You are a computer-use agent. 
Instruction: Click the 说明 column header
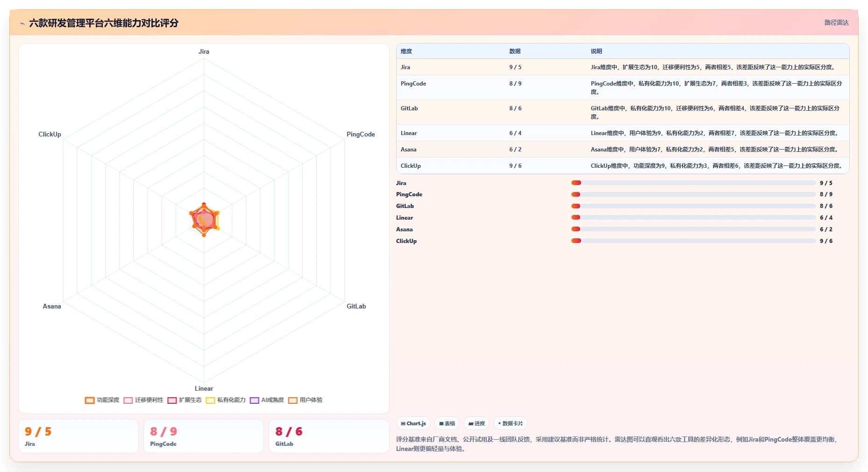pyautogui.click(x=596, y=51)
